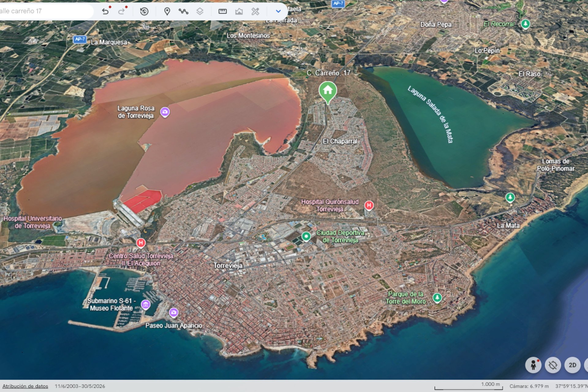Click the 'Hospital Universitario de Torrevieja' label

pyautogui.click(x=33, y=222)
